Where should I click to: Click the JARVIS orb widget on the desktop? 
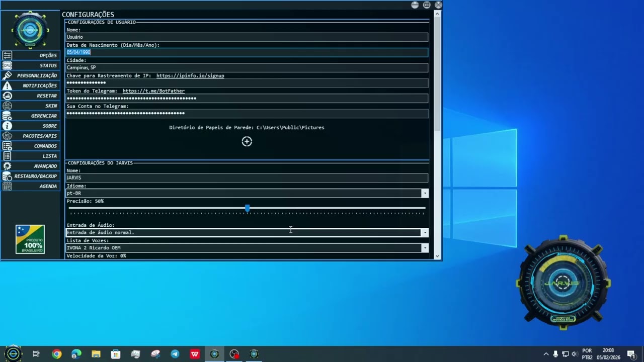coord(563,282)
